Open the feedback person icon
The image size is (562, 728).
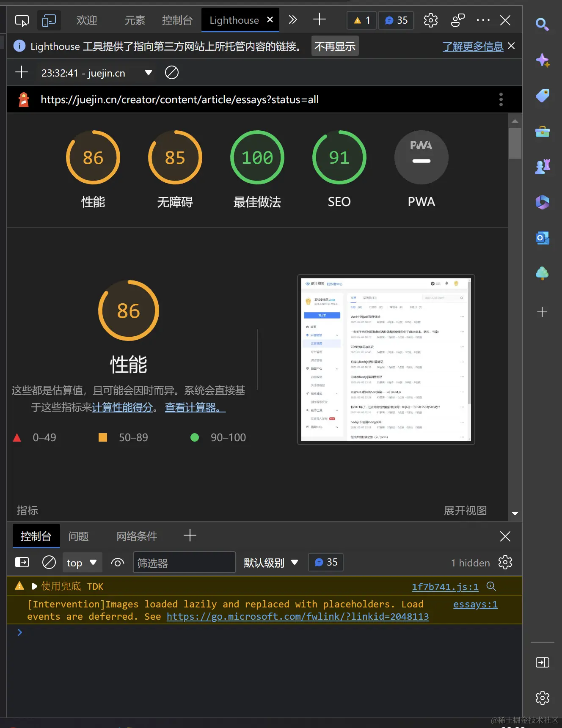[x=458, y=20]
